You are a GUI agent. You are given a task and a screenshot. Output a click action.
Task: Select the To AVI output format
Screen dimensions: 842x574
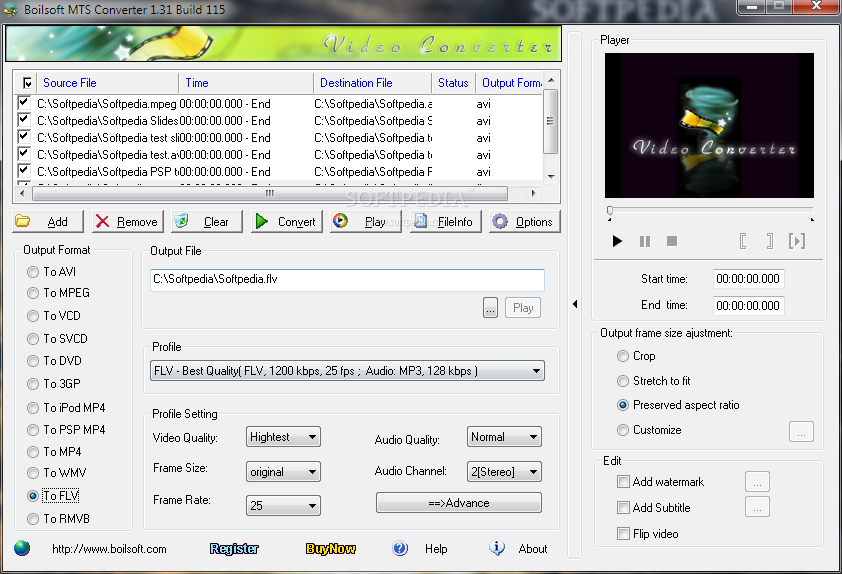33,272
